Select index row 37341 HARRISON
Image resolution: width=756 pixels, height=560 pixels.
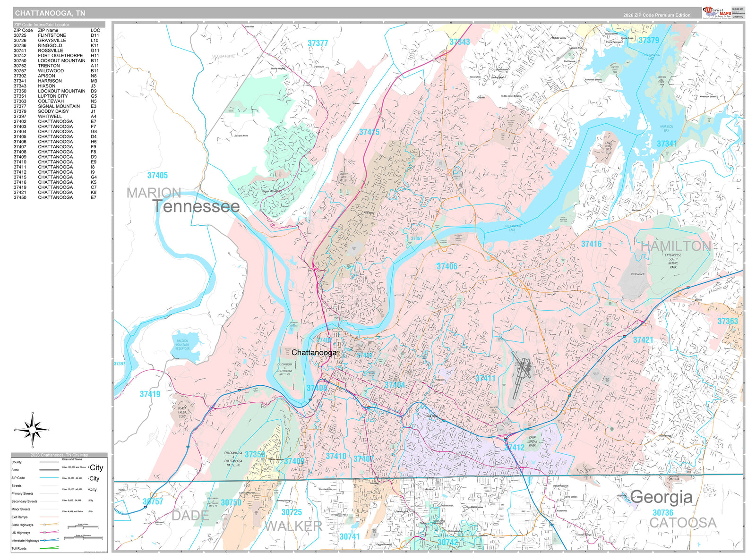[x=57, y=81]
